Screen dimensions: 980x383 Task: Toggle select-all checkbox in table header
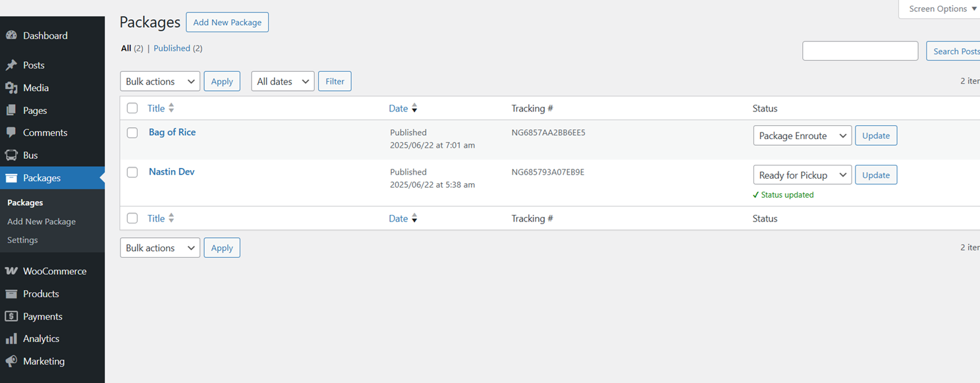(x=132, y=108)
